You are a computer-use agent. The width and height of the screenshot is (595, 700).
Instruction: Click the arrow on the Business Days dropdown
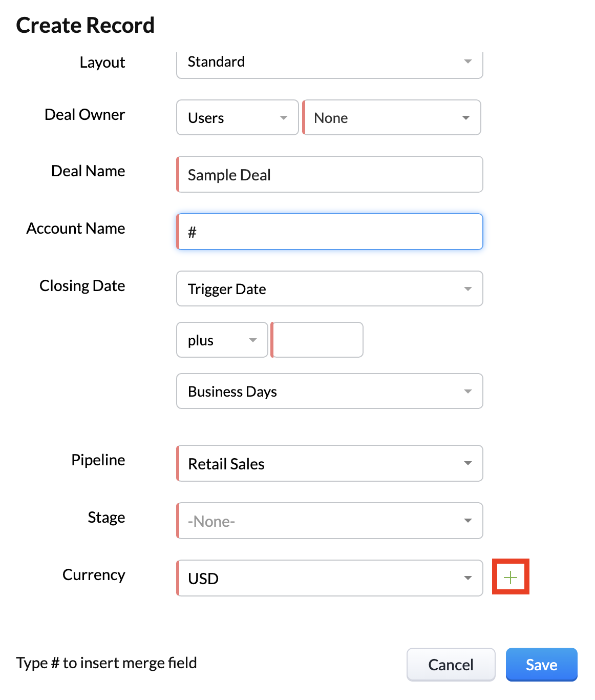pyautogui.click(x=468, y=392)
